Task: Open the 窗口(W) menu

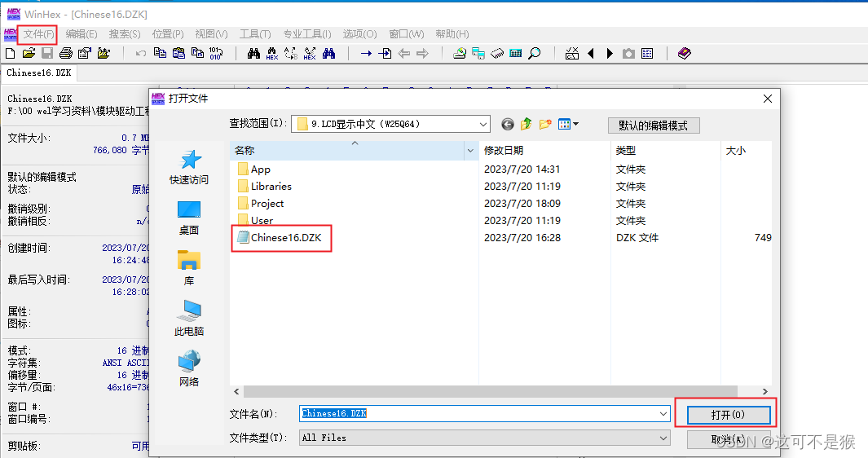Action: tap(407, 33)
